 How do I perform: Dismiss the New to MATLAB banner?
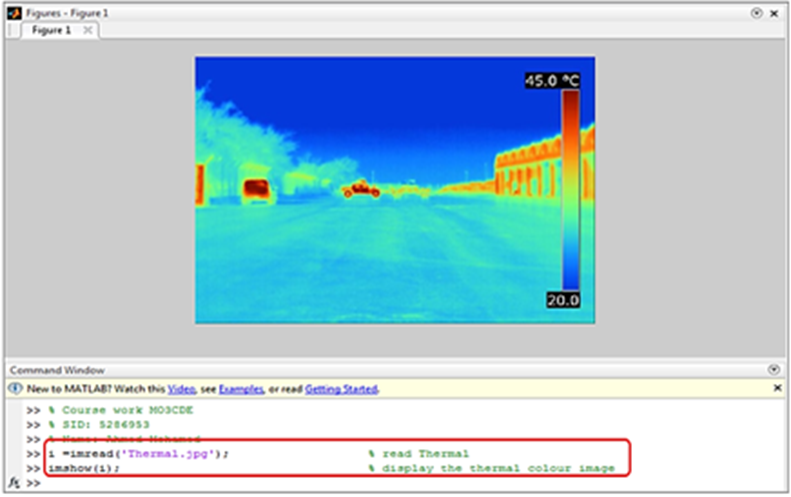coord(778,388)
